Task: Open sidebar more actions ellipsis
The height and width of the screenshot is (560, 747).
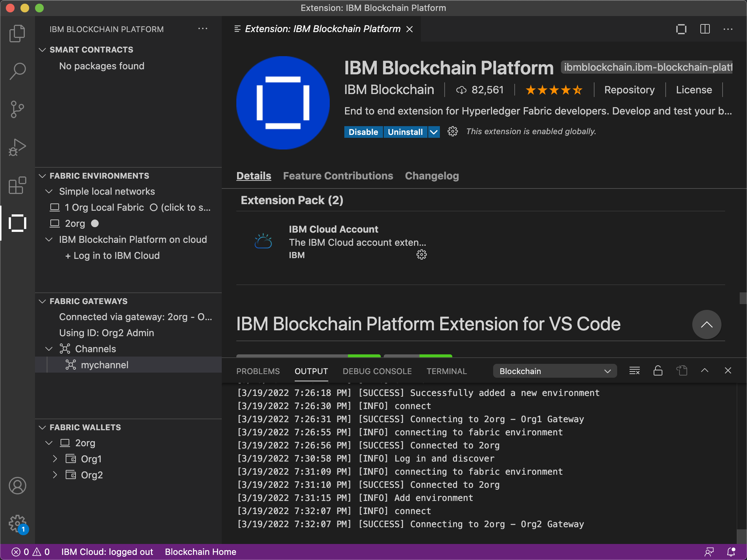Action: pyautogui.click(x=202, y=29)
